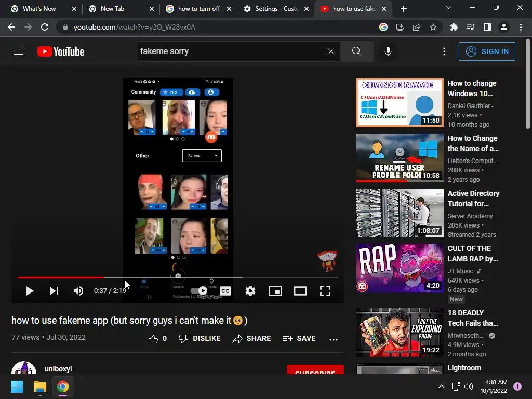Close the Settings - Custo tab

pos(307,9)
